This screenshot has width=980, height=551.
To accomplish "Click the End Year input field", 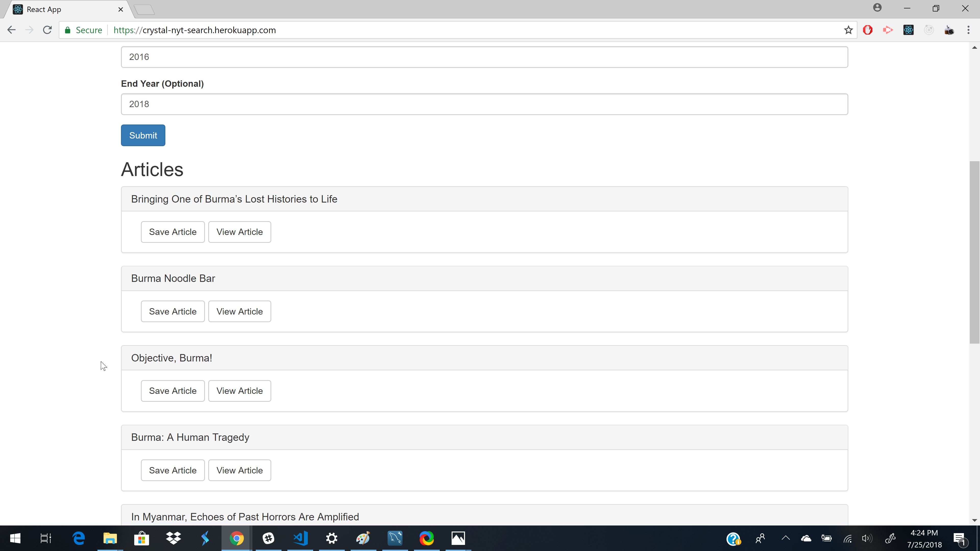I will tap(484, 104).
